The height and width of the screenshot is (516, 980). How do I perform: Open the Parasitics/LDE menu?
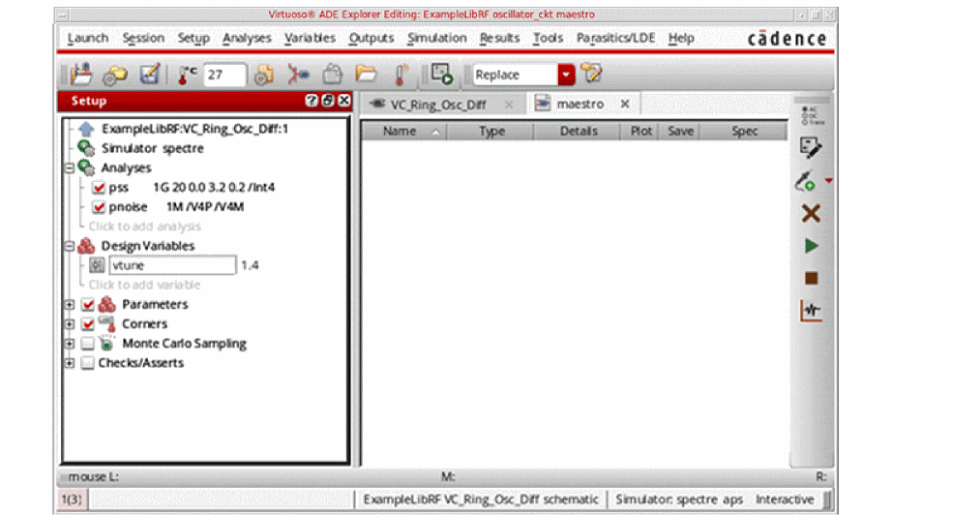coord(615,38)
